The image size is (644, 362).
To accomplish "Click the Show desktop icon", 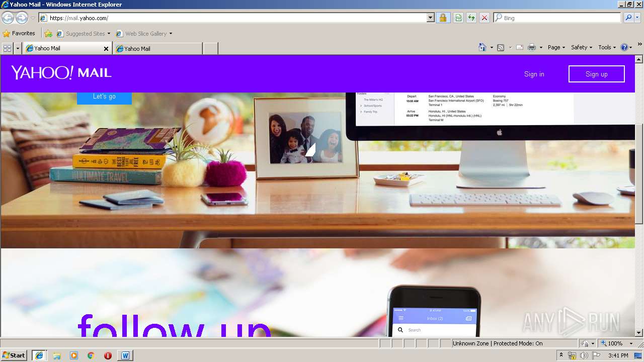I will pyautogui.click(x=638, y=355).
